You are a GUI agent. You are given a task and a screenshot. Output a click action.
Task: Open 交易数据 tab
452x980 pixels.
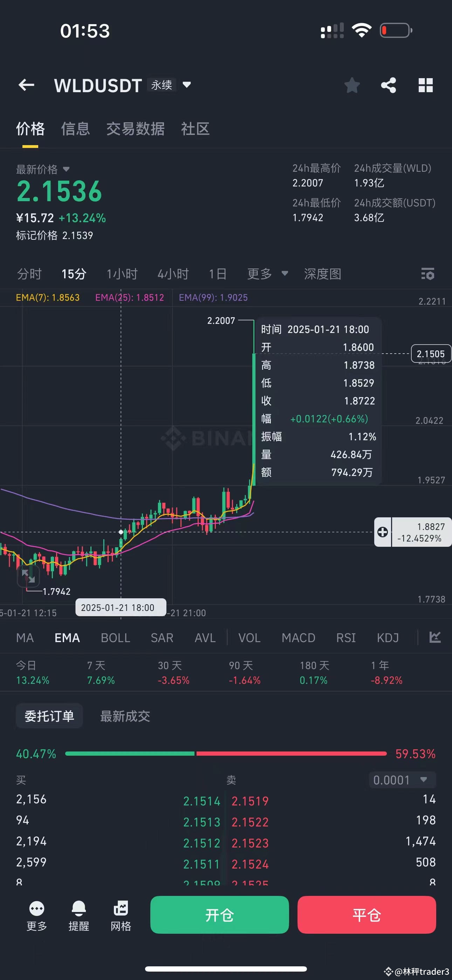pyautogui.click(x=136, y=129)
